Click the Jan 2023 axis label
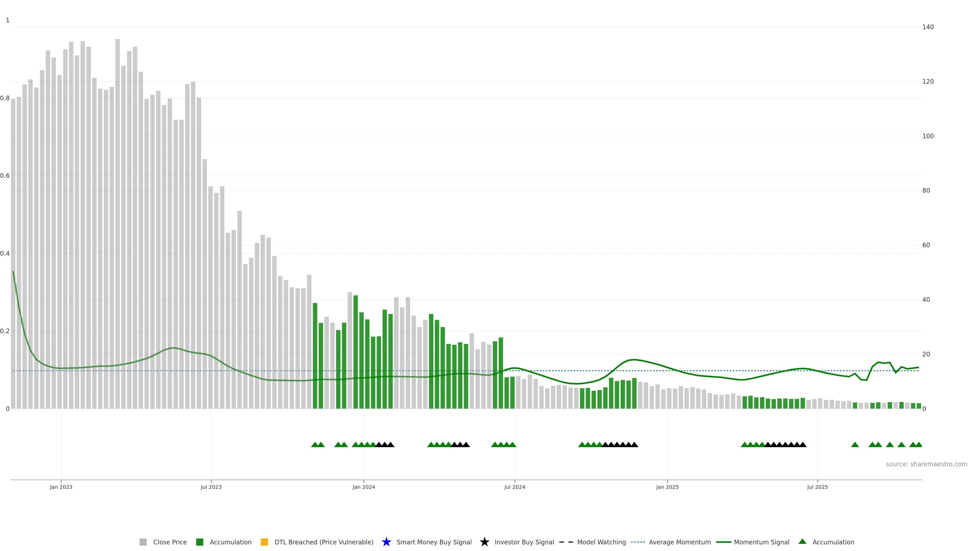Image resolution: width=980 pixels, height=551 pixels. [x=61, y=487]
